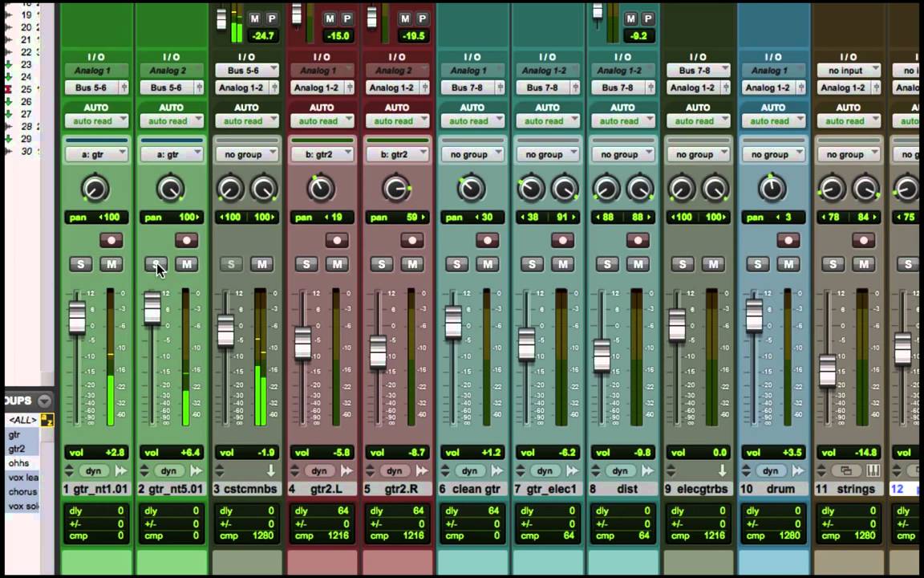Viewport: 924px width, 578px height.
Task: Select the <ALL> group in groups list
Action: click(x=23, y=420)
